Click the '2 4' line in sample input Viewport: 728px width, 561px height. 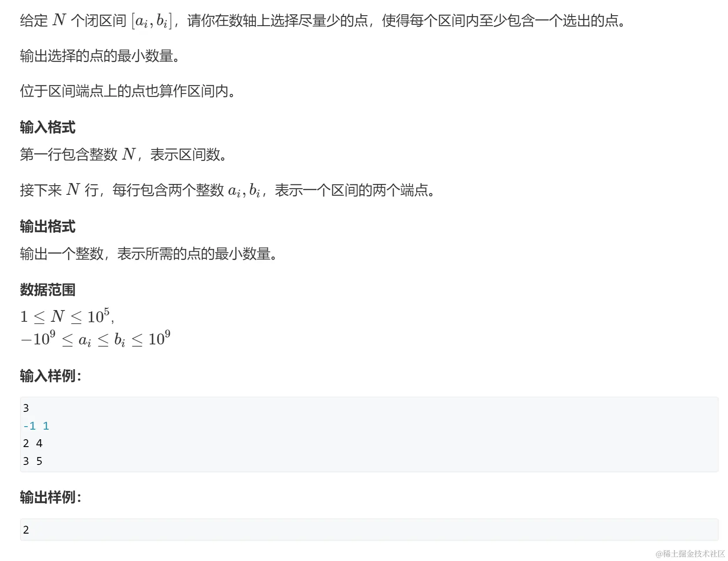tap(33, 444)
